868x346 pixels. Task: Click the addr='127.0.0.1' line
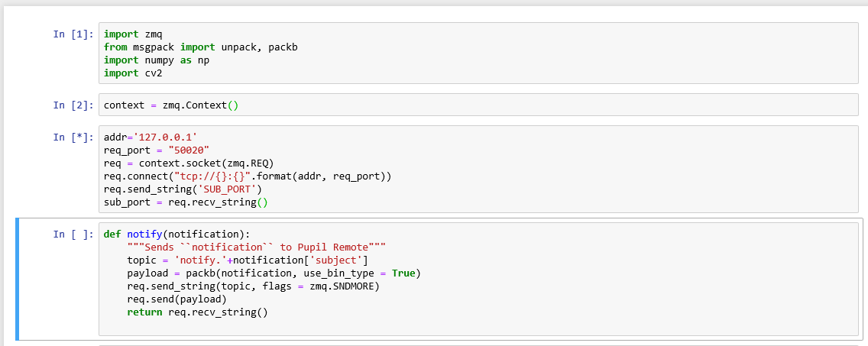[151, 137]
